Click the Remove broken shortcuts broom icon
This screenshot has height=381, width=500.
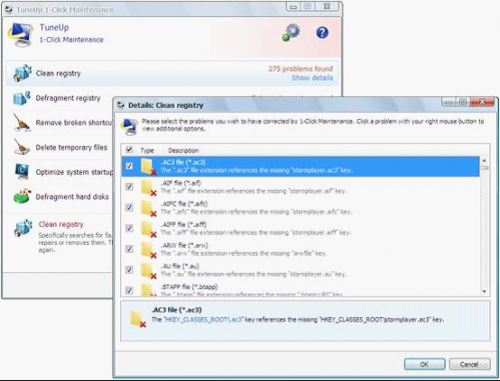(x=22, y=122)
